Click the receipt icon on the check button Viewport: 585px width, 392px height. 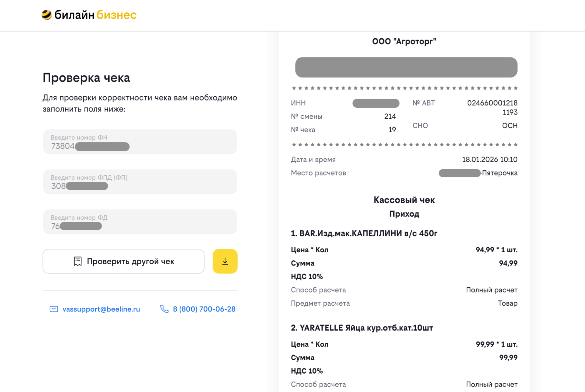click(x=78, y=261)
